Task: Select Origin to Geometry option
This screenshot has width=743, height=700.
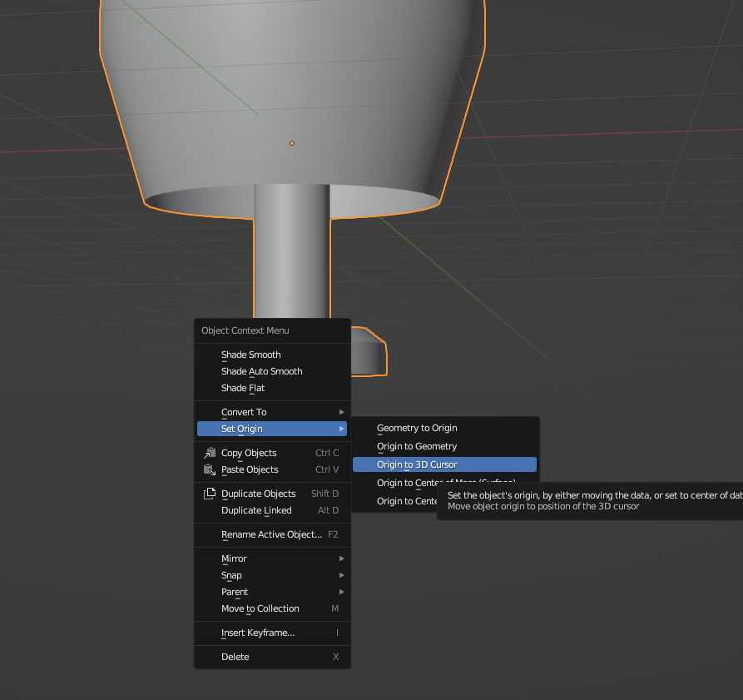Action: [x=444, y=446]
